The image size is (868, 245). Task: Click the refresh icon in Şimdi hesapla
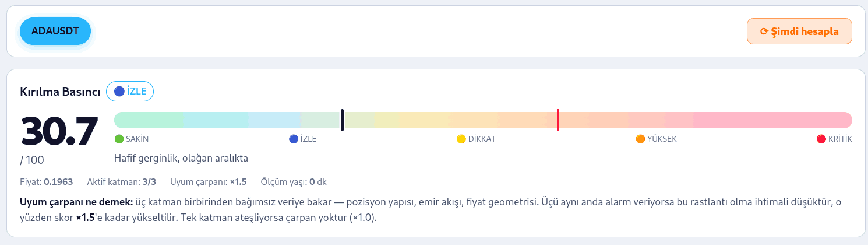coord(764,32)
